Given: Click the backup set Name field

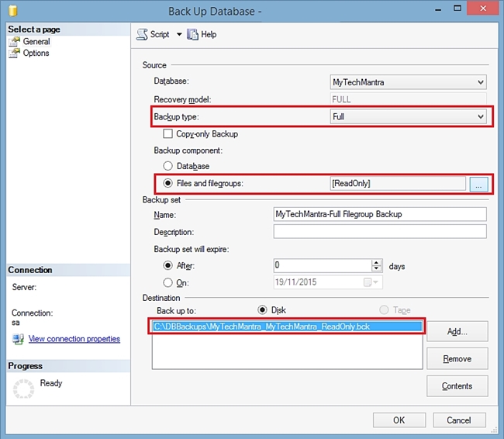Looking at the screenshot, I should (380, 214).
